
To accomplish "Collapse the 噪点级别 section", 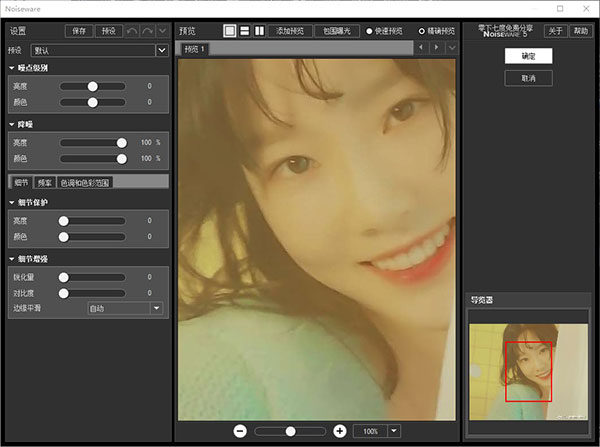I will (11, 67).
